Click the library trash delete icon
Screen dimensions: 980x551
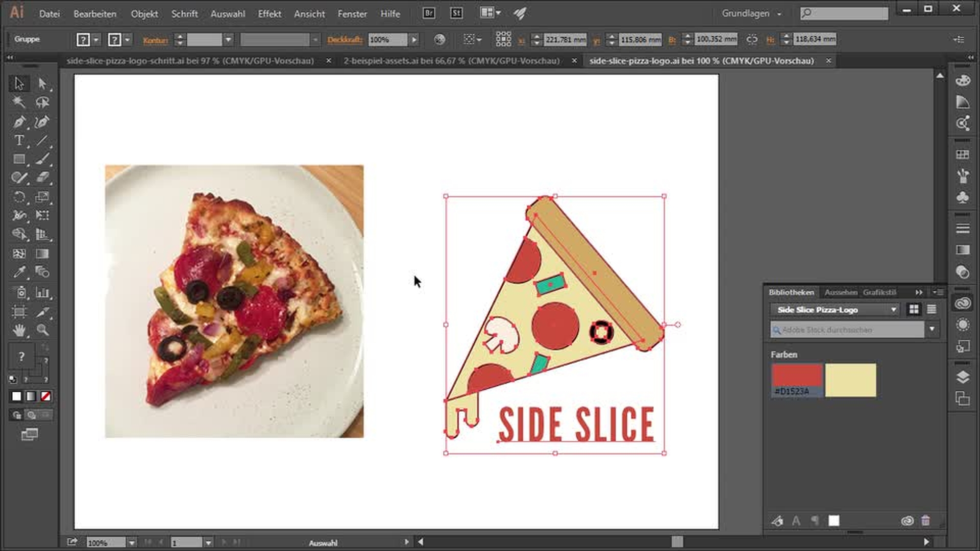pyautogui.click(x=925, y=521)
